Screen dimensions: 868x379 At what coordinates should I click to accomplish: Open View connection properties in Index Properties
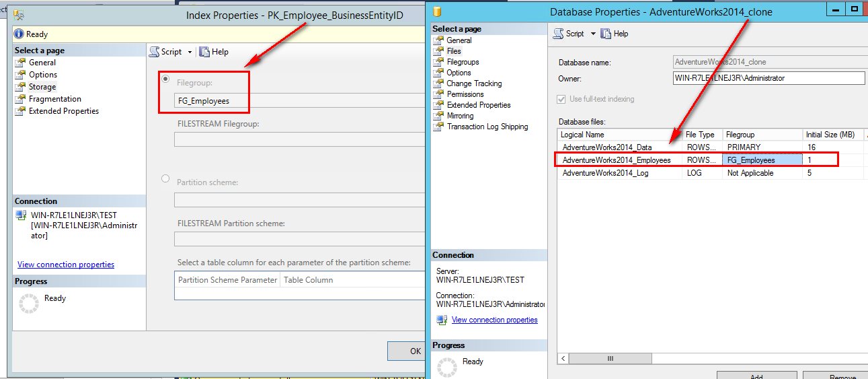coord(66,265)
